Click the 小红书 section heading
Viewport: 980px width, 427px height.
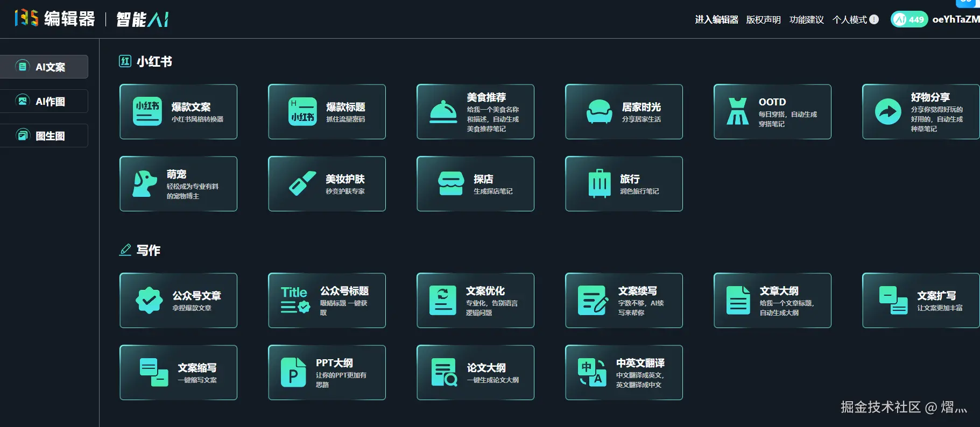pyautogui.click(x=154, y=61)
